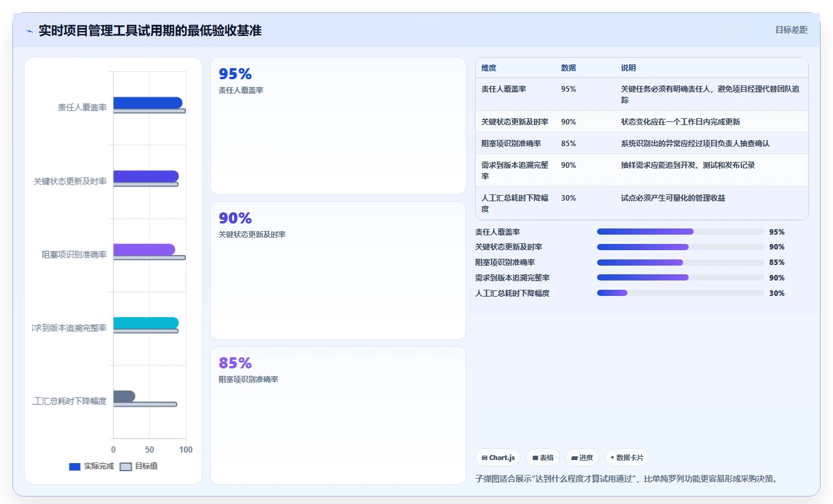Open the 85% 阻塞项识别准确率 data card
This screenshot has width=833, height=504.
coord(338,415)
